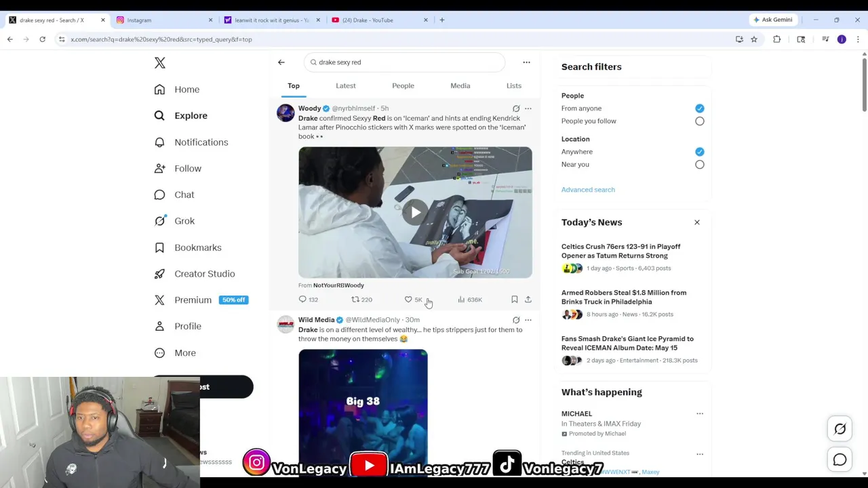Open floating Grok button
868x488 pixels.
[x=840, y=429]
